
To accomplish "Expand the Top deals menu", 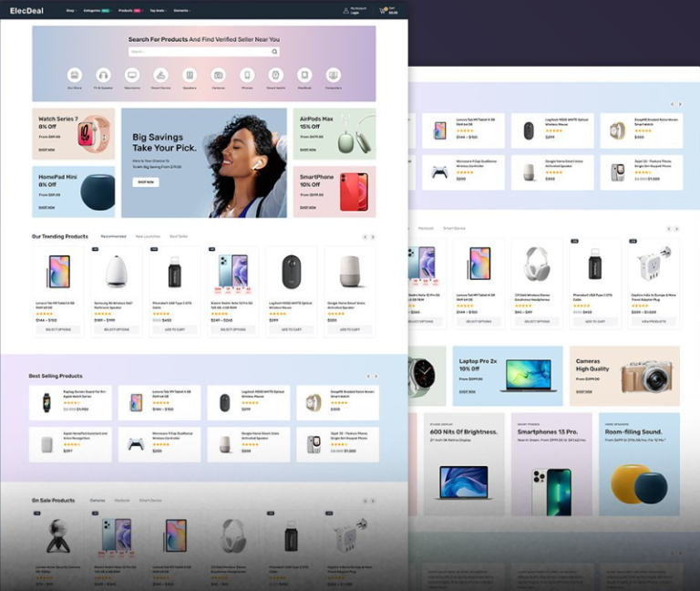I will pyautogui.click(x=158, y=10).
